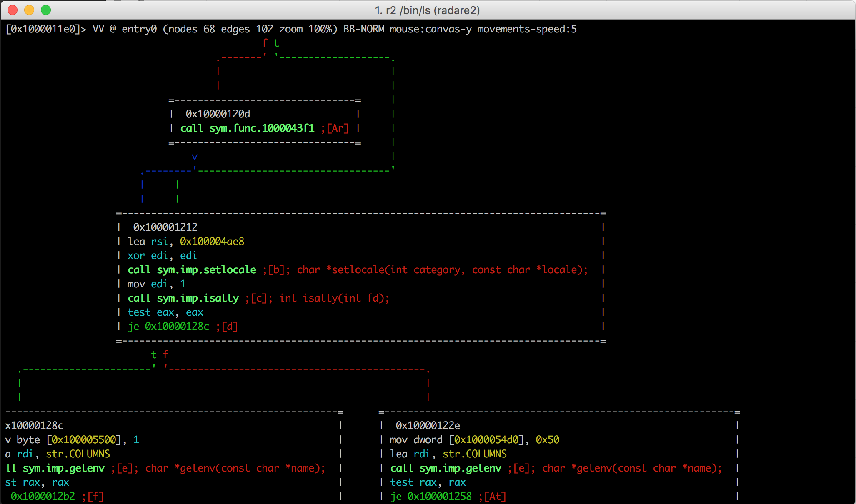Select the node address 0x100001212

[165, 227]
